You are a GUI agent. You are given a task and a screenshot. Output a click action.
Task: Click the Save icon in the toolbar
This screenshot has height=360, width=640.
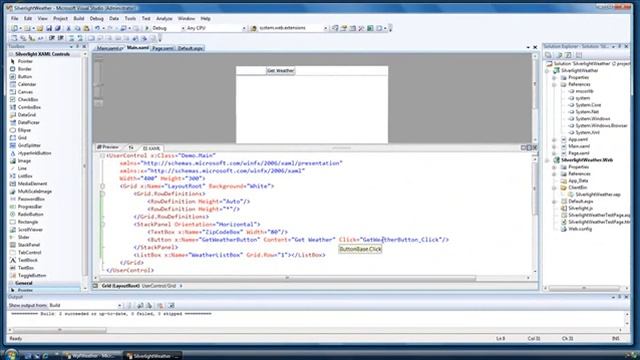49,28
